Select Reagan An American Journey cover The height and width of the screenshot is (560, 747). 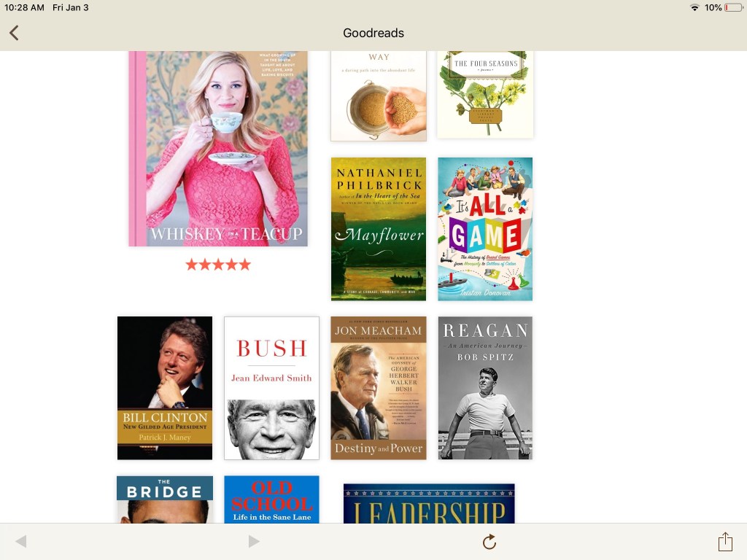coord(485,388)
